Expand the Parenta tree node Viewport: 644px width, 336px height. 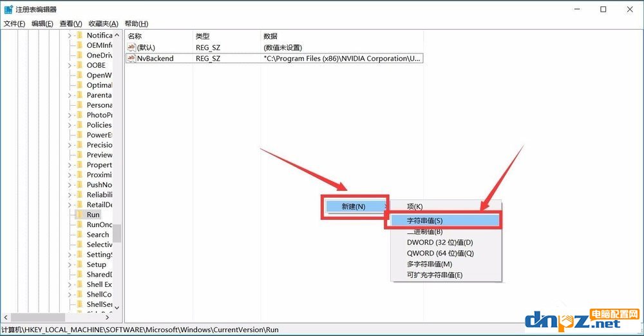pyautogui.click(x=70, y=95)
